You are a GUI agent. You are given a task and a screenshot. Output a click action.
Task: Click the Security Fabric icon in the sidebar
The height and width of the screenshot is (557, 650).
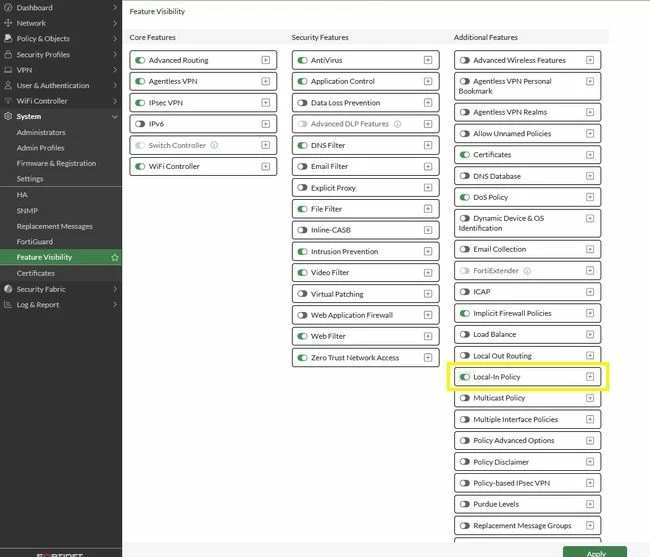(x=8, y=289)
